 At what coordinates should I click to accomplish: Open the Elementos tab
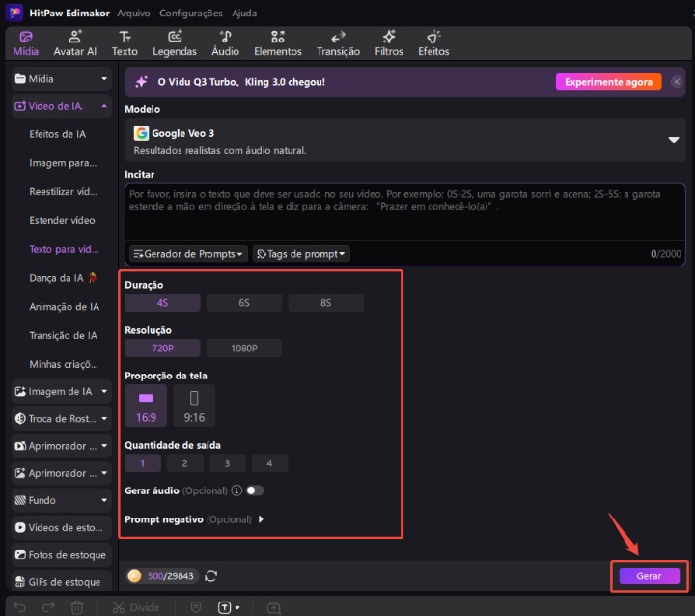[277, 43]
